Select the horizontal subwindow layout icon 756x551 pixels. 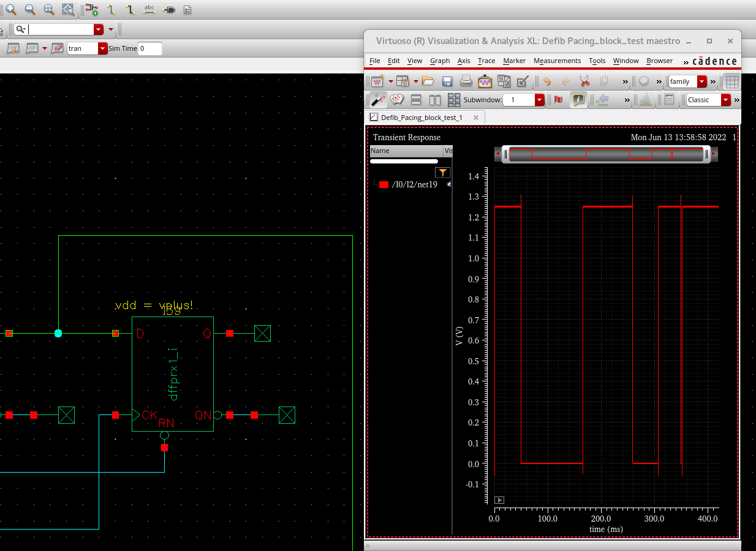coord(416,100)
